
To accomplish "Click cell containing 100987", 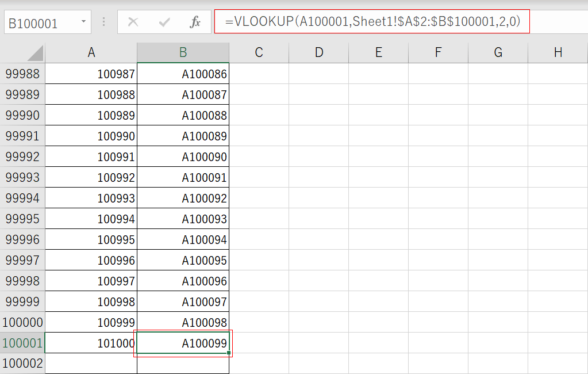I will click(x=91, y=74).
